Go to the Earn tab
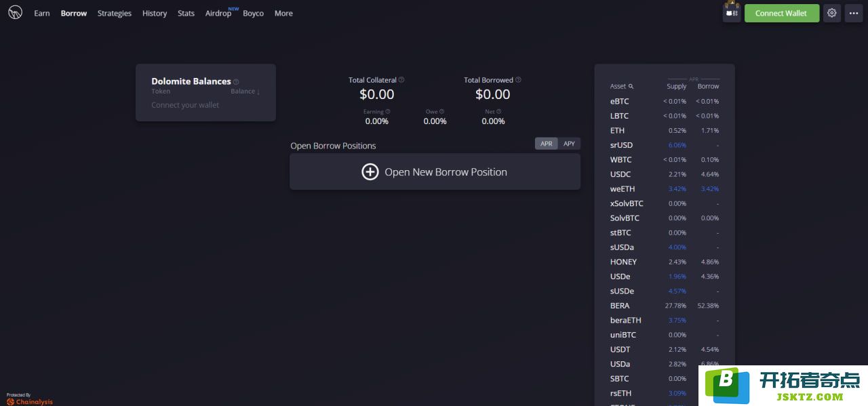The height and width of the screenshot is (406, 868). (42, 14)
